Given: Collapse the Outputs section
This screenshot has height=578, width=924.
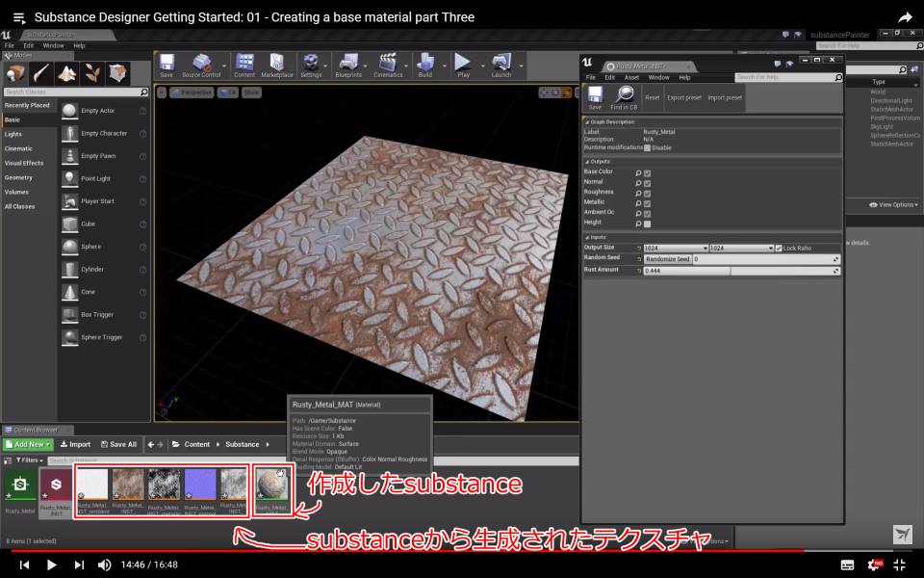Looking at the screenshot, I should (587, 162).
